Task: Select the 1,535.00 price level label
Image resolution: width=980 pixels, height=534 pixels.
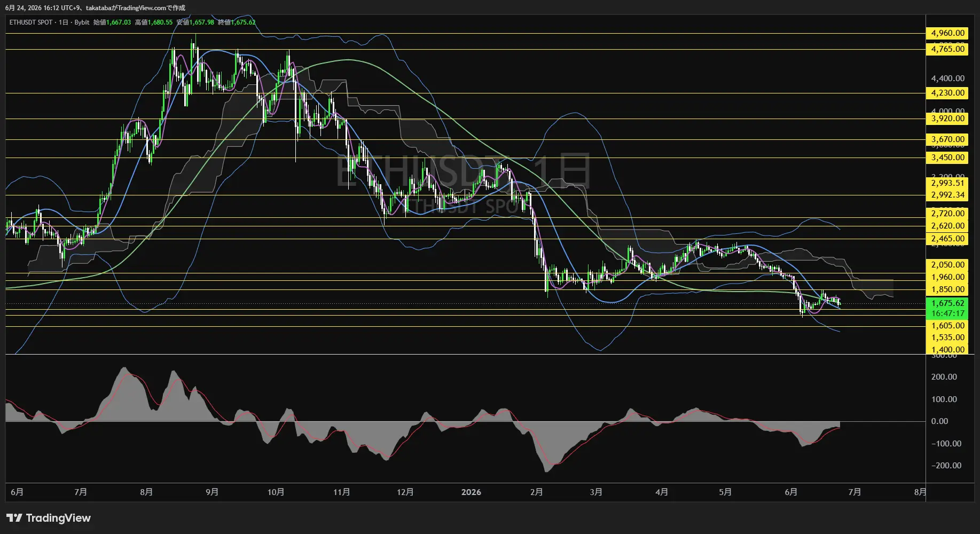Action: [948, 337]
